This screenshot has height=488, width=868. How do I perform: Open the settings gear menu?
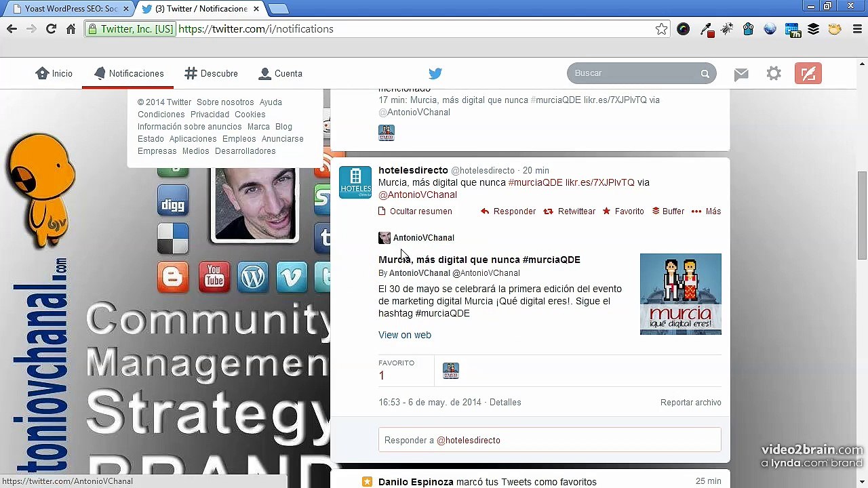coord(774,73)
